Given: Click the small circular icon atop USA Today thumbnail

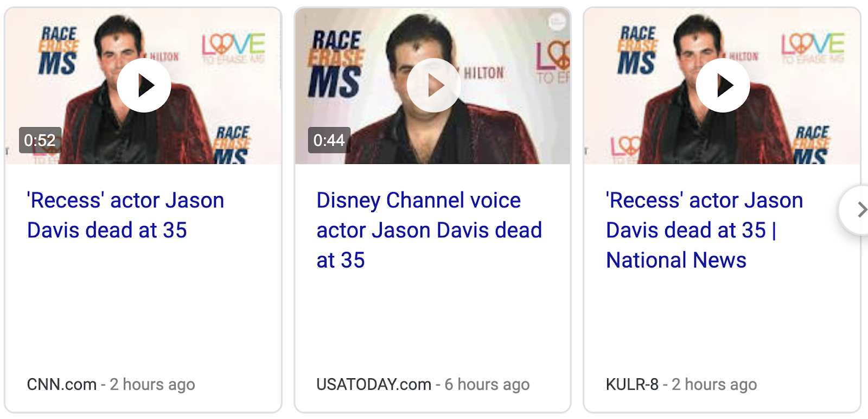Looking at the screenshot, I should (556, 22).
